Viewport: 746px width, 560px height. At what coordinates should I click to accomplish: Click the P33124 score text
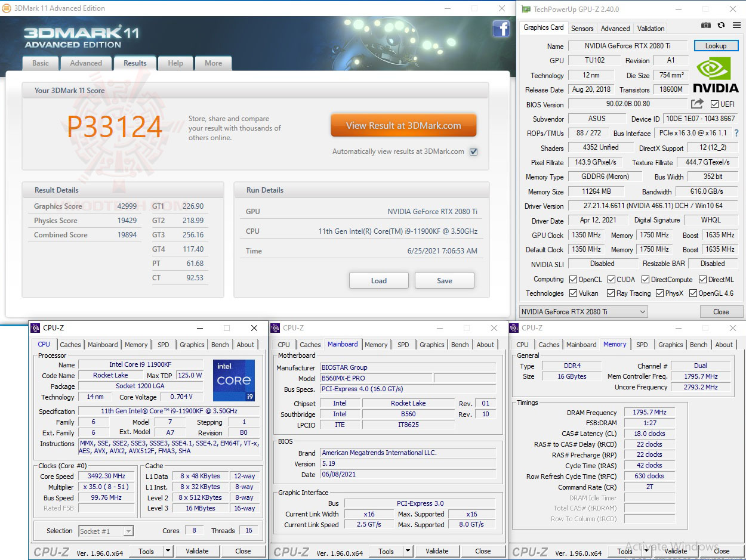115,126
